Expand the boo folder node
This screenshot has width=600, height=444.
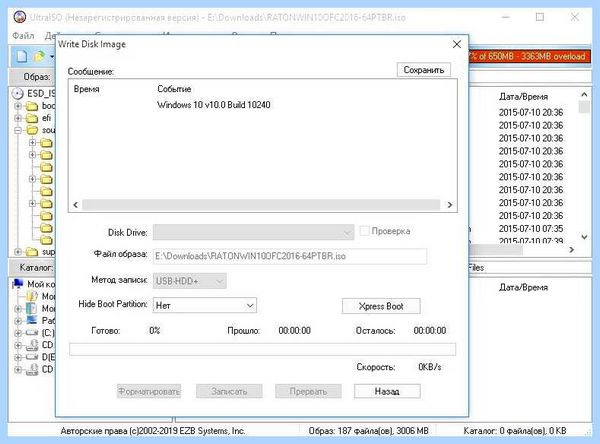(18, 106)
